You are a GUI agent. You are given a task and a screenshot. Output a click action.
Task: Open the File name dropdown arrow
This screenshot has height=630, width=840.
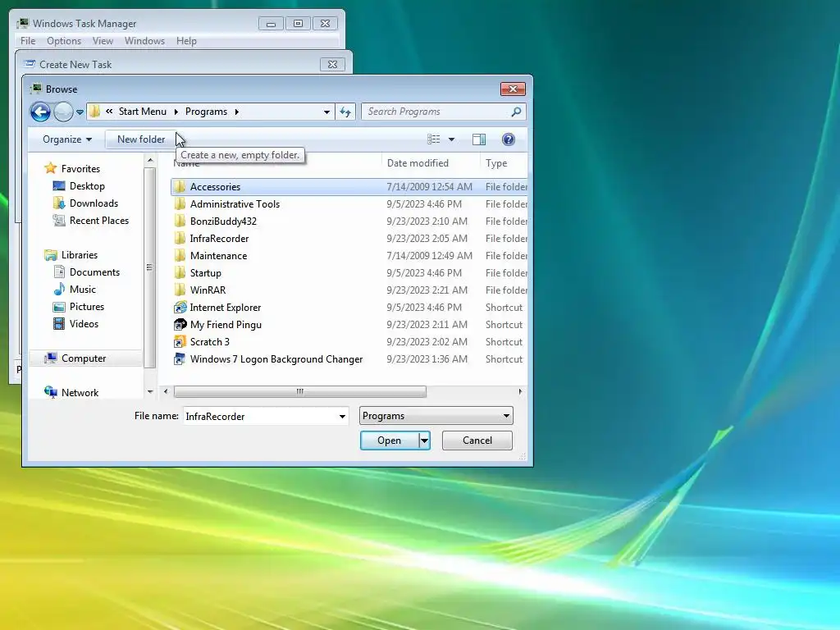coord(342,416)
